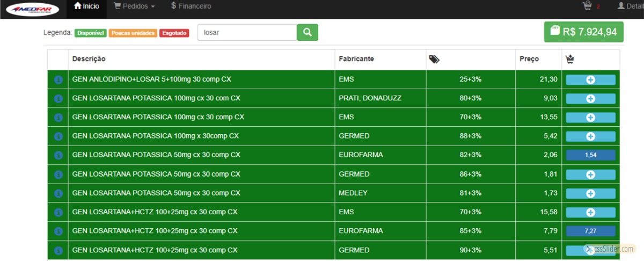Expand the Pedidos dropdown menu
The image size is (644, 261).
[134, 6]
